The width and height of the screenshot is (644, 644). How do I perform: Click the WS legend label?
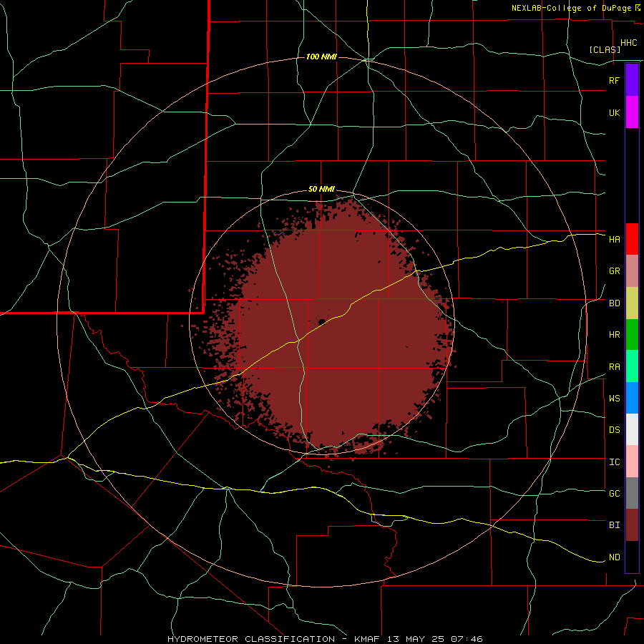[614, 398]
